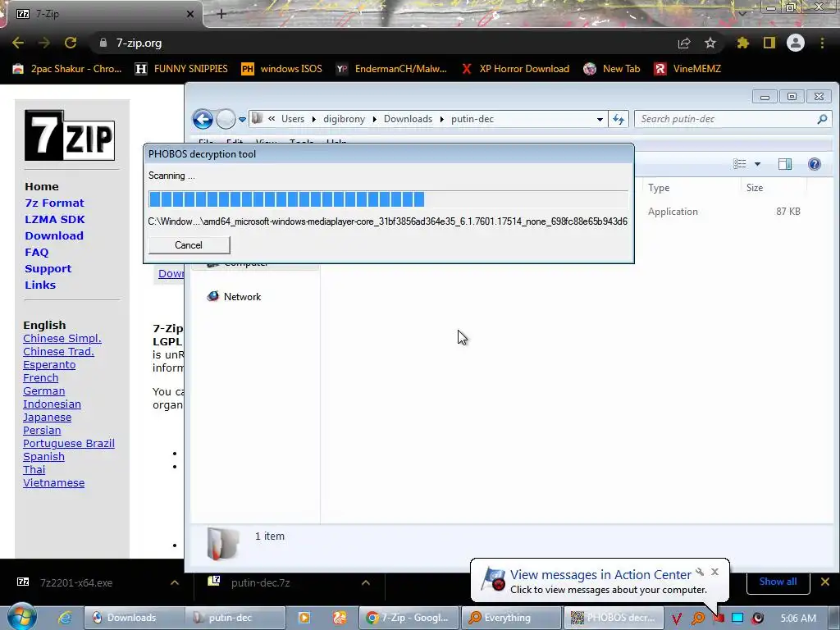
Task: Refresh the putin-dec folder
Action: click(619, 120)
